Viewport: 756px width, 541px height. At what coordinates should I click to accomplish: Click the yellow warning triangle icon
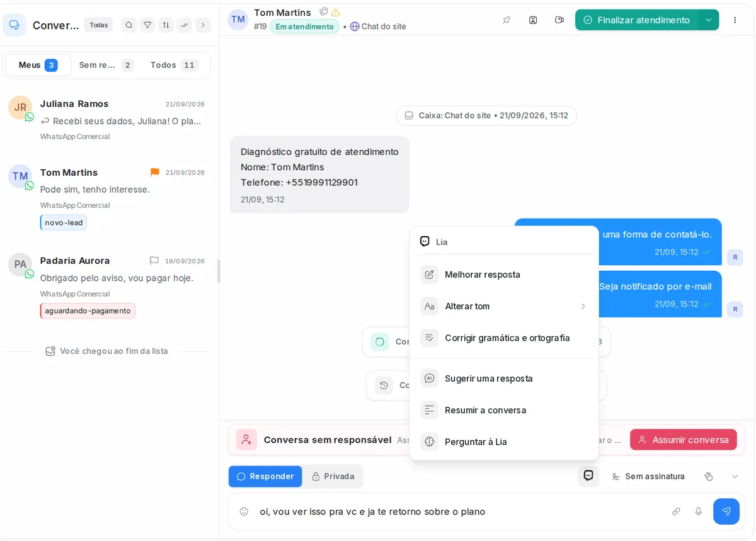click(x=336, y=13)
